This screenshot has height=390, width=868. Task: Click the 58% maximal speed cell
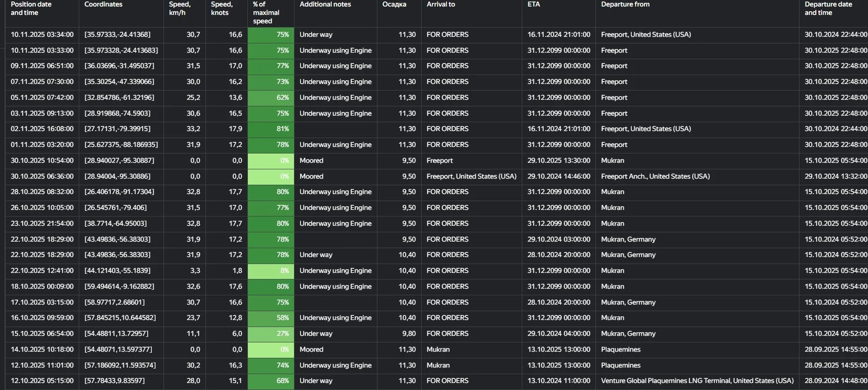click(x=271, y=318)
